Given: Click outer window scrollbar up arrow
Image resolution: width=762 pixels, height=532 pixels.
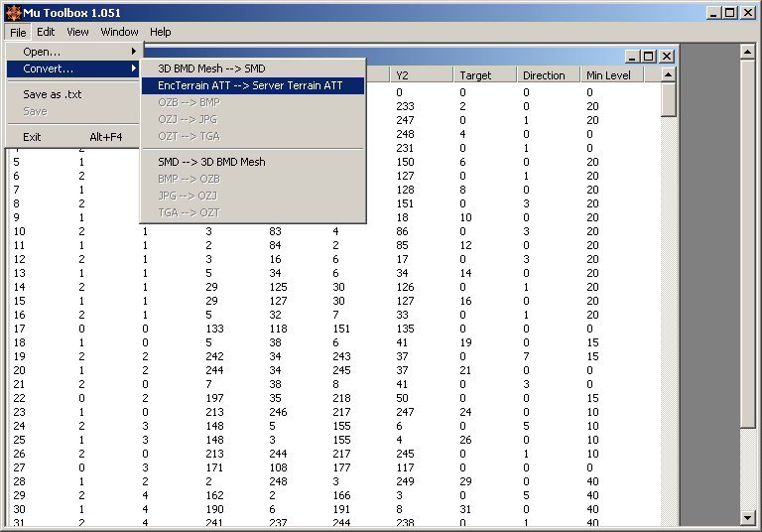Looking at the screenshot, I should pyautogui.click(x=747, y=52).
